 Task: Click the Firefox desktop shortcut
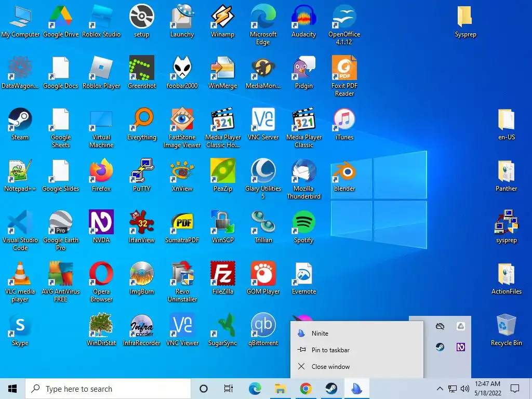pos(101,176)
